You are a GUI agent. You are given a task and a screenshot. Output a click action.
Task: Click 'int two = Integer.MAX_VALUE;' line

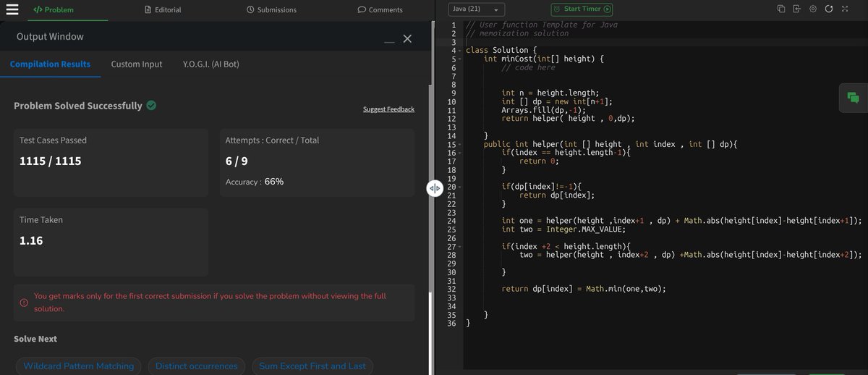[563, 230]
